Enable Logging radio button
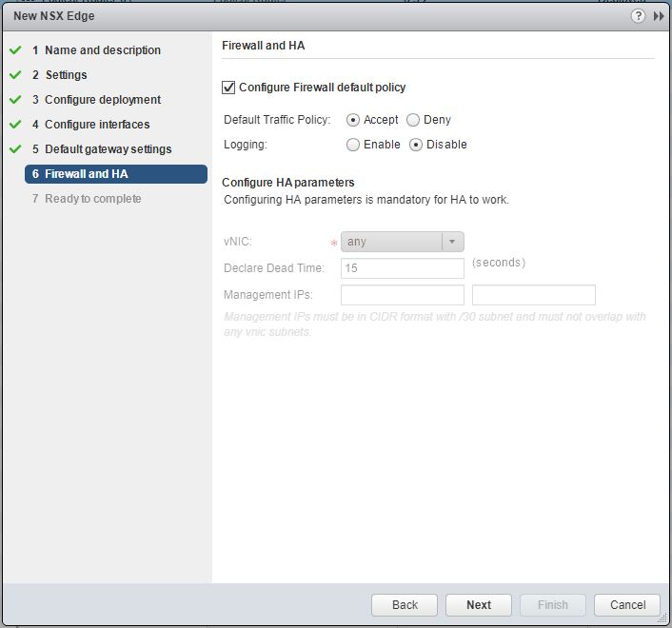 click(353, 145)
